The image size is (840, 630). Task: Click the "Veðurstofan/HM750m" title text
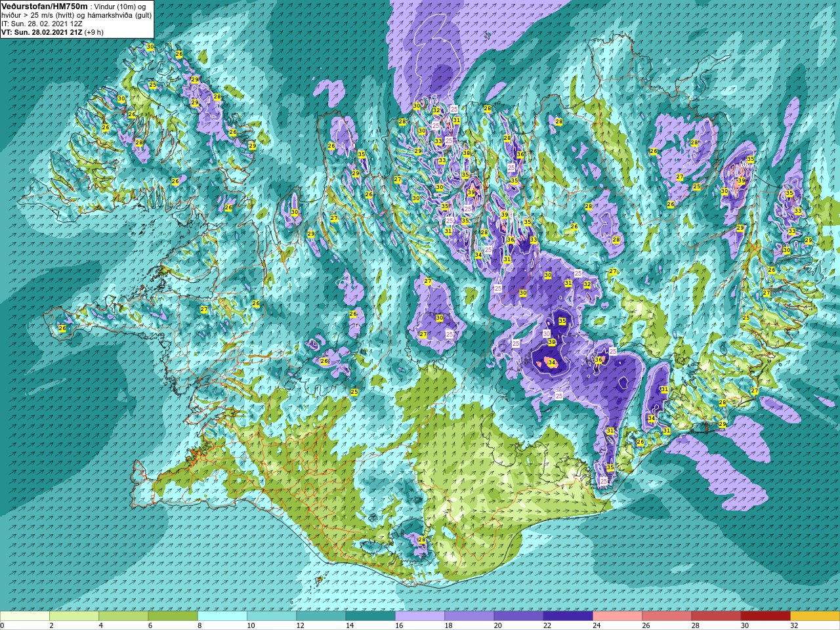pyautogui.click(x=45, y=6)
